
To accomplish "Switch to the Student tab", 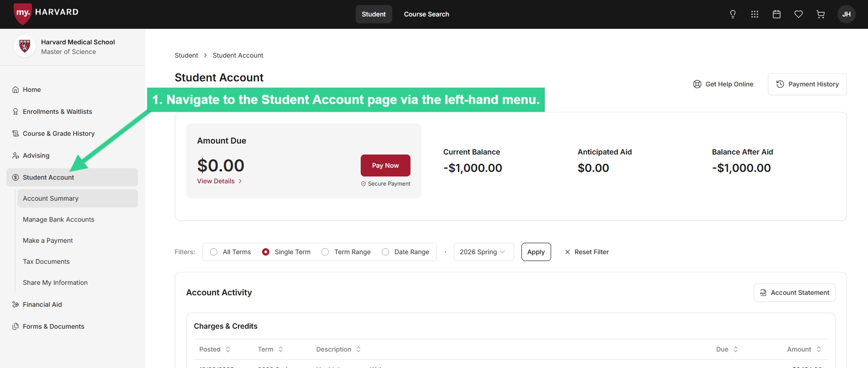I will (x=374, y=14).
